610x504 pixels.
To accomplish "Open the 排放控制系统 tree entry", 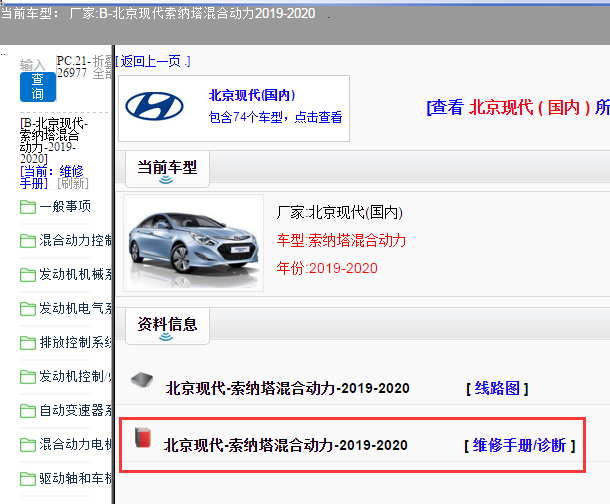I will click(x=75, y=343).
